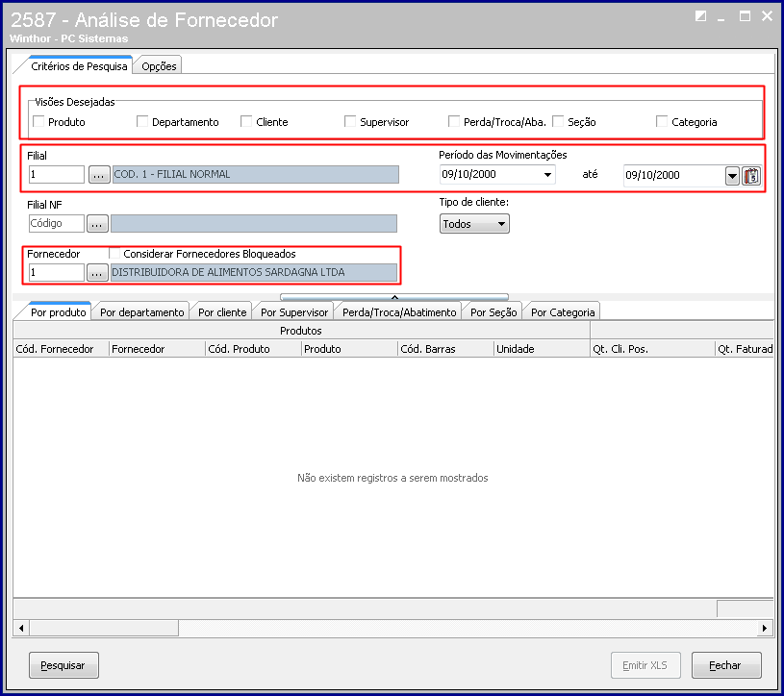Click the Produto column header in the grid
This screenshot has width=784, height=696.
coord(349,349)
